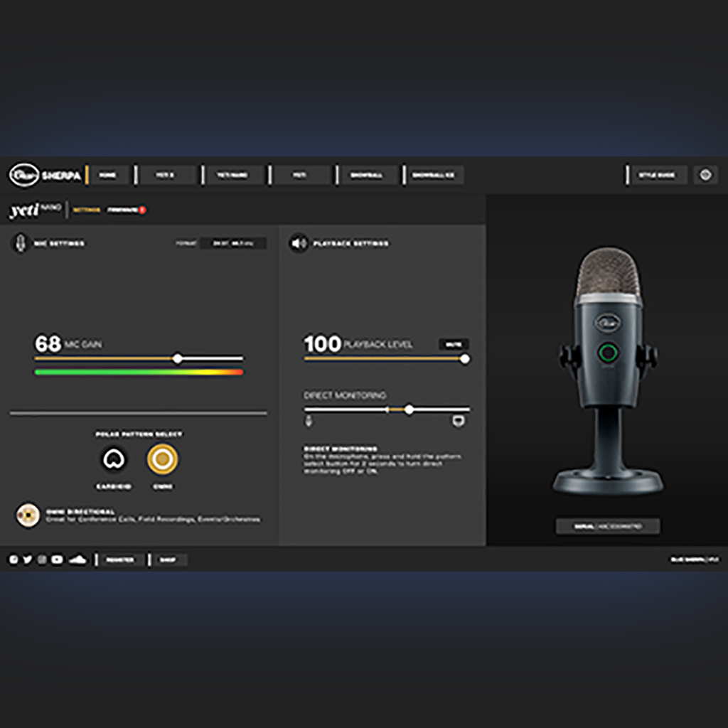The width and height of the screenshot is (728, 728).
Task: Click the playback speaker icon
Action: (x=299, y=243)
